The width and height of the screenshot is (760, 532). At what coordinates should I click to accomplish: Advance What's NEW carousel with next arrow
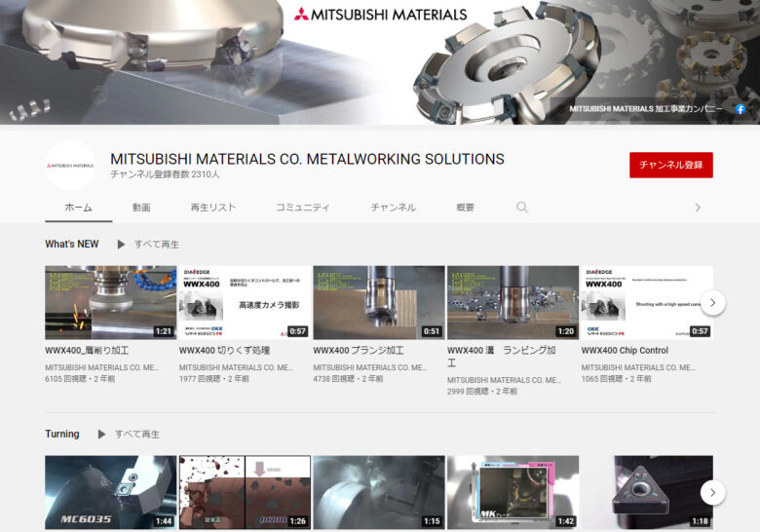[712, 303]
